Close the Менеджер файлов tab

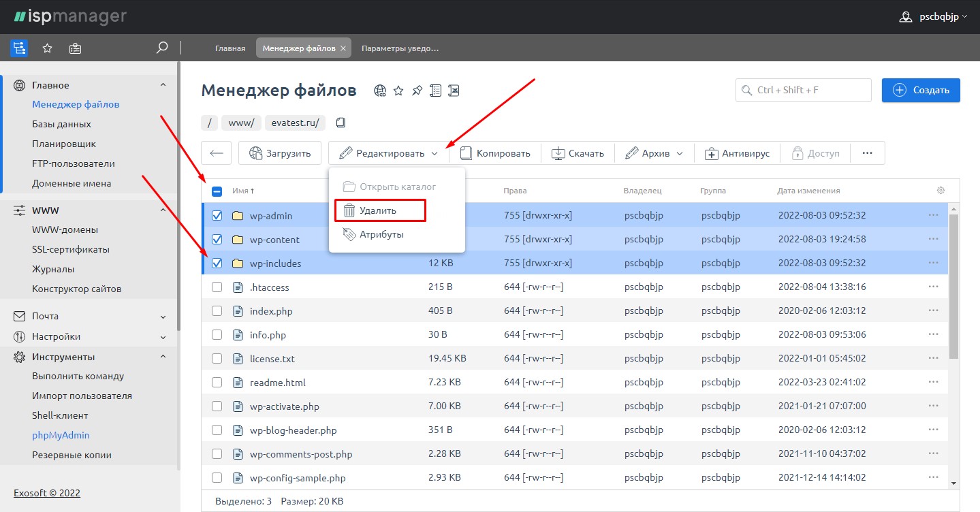point(343,48)
